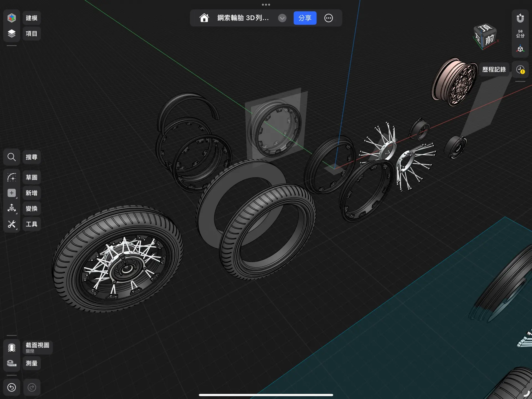Screen dimensions: 532x399
Task: Toggle the perspective cube view mode
Action: (520, 49)
